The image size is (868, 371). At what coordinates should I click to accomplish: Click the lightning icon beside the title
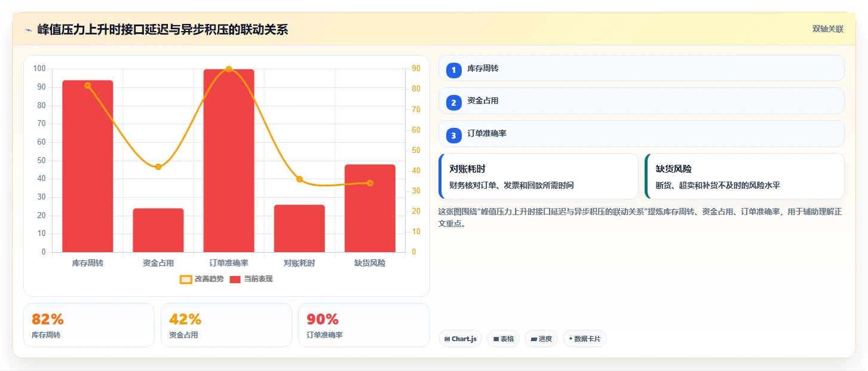pyautogui.click(x=28, y=30)
